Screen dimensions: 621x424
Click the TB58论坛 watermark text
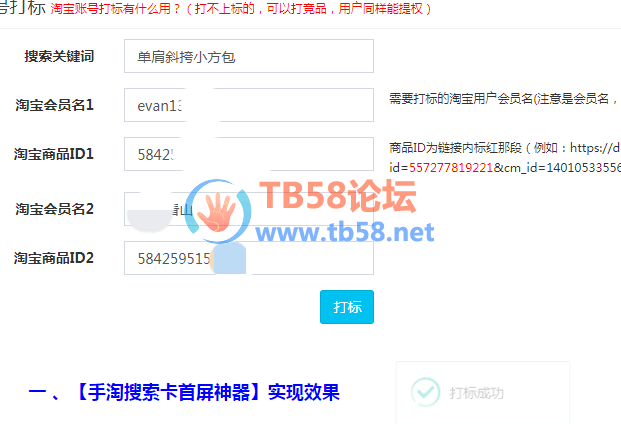[338, 196]
